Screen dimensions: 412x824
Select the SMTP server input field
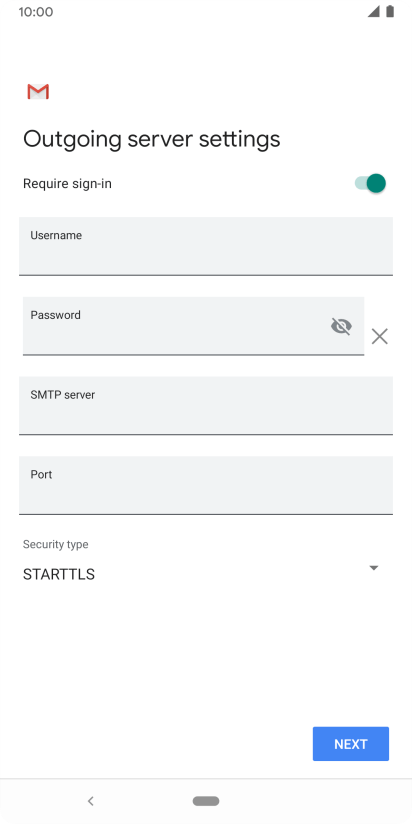click(206, 405)
